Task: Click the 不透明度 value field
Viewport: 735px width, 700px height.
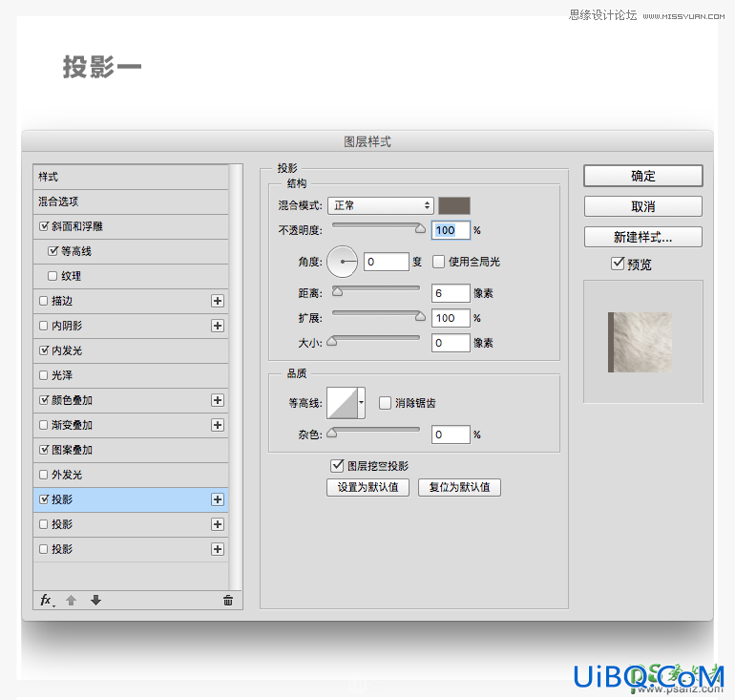Action: [x=451, y=230]
